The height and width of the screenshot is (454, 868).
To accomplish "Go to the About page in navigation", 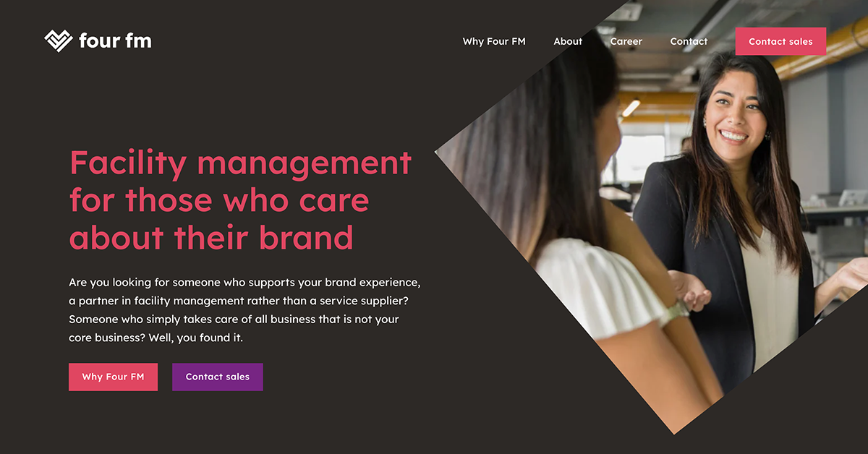I will tap(568, 41).
